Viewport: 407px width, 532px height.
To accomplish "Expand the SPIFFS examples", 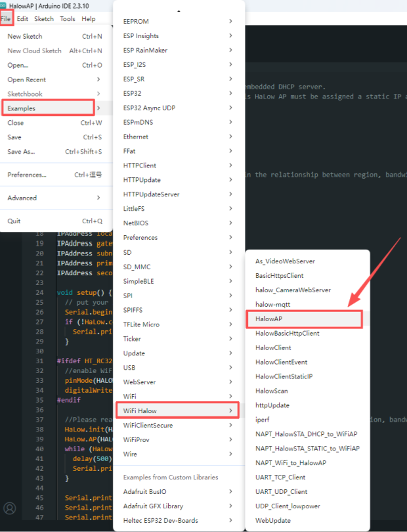I will pos(179,310).
